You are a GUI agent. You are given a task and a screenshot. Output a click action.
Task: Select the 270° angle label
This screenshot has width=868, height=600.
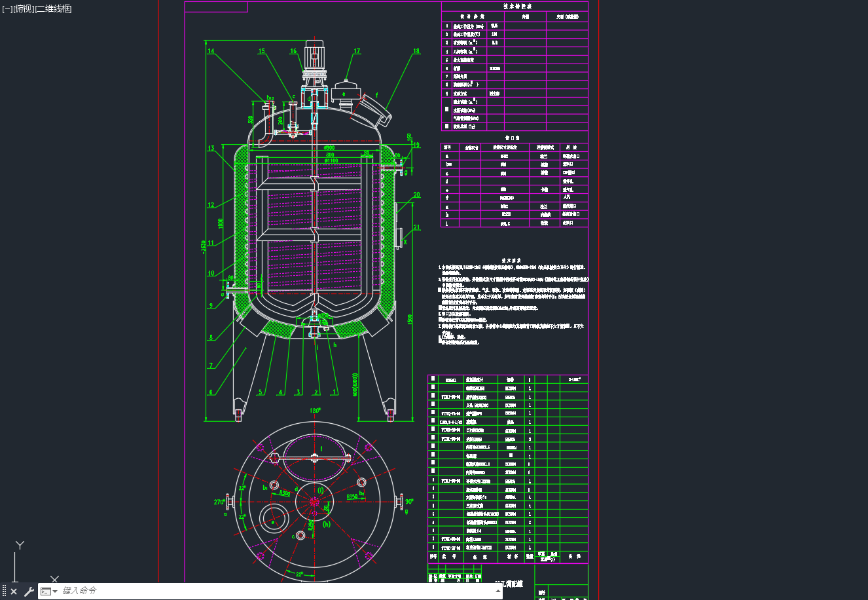point(220,502)
